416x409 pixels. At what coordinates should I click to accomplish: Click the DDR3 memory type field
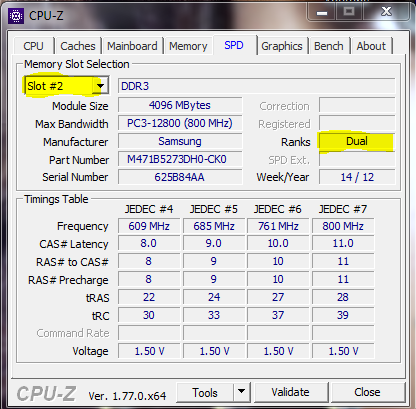(x=257, y=86)
